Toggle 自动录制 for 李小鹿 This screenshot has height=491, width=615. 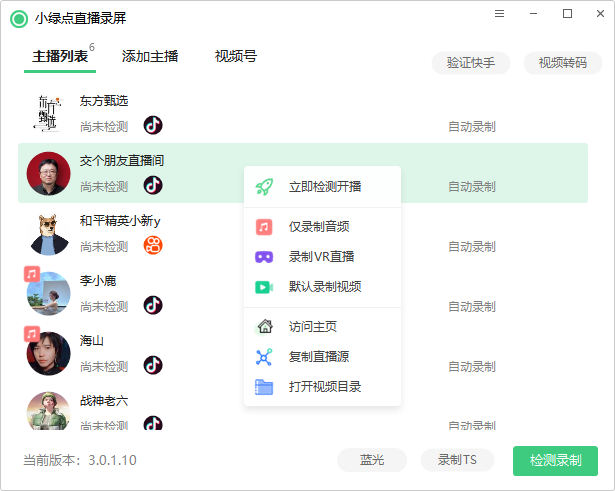471,307
